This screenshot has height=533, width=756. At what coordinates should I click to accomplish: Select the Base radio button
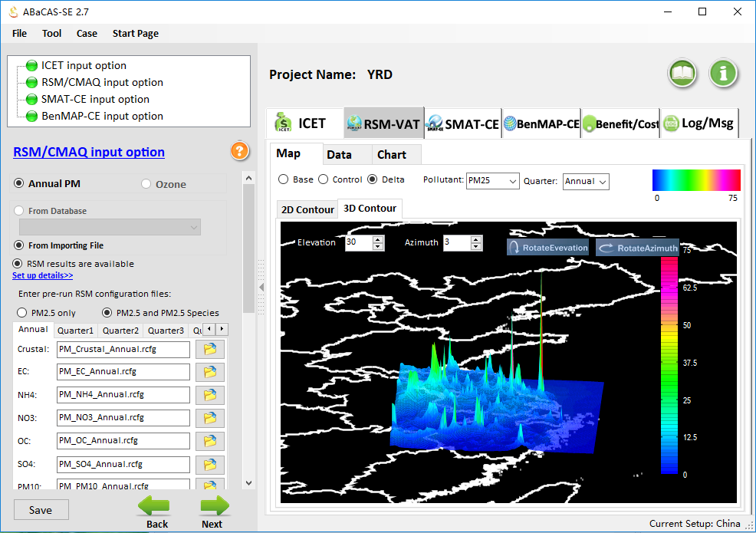pos(284,179)
